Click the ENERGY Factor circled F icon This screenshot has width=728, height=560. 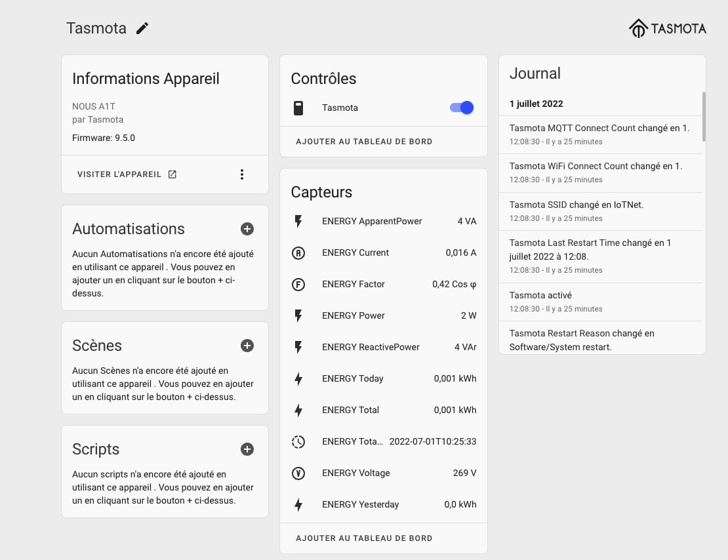298,284
